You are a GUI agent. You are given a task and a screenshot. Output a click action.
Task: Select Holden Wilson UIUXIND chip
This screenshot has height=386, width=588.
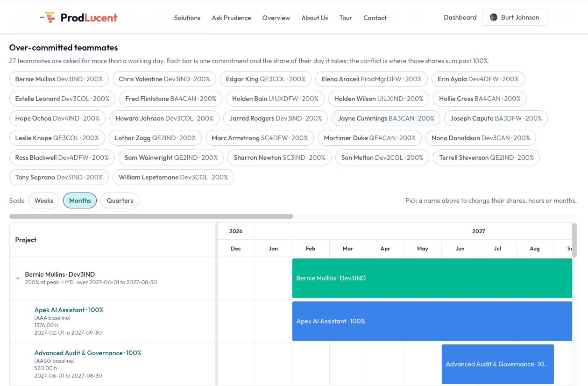(x=379, y=99)
